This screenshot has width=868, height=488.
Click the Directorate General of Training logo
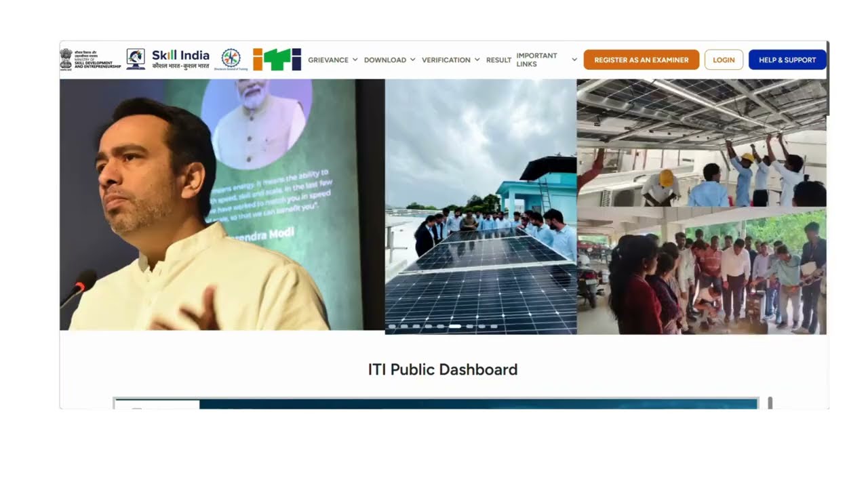[231, 60]
